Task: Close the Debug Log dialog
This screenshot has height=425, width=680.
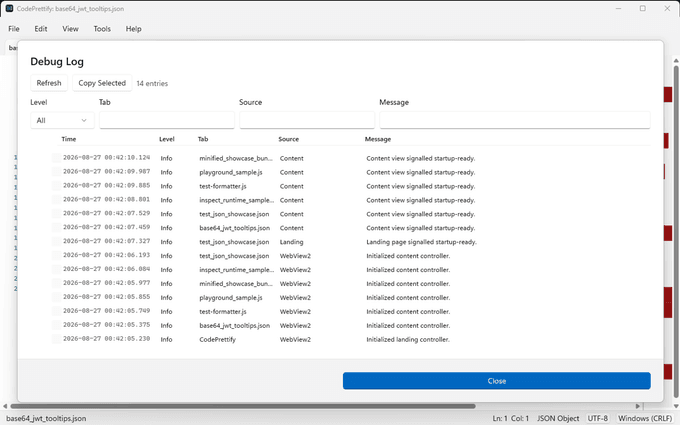Action: point(497,381)
